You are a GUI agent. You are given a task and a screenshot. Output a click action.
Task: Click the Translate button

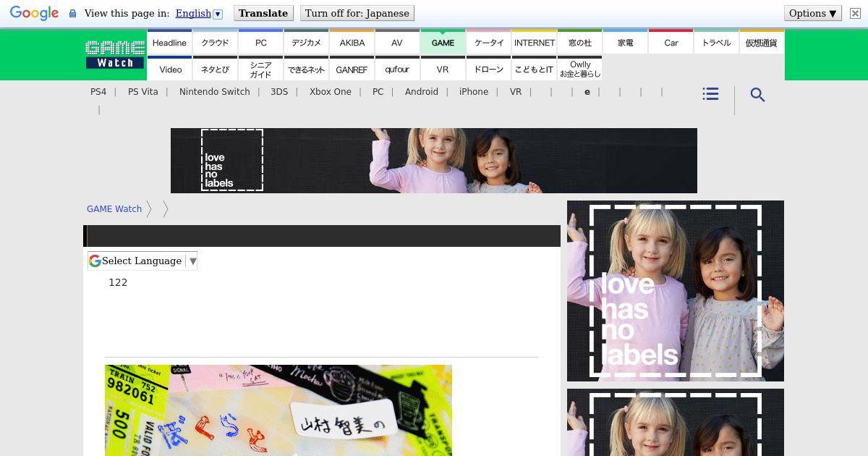pyautogui.click(x=263, y=13)
